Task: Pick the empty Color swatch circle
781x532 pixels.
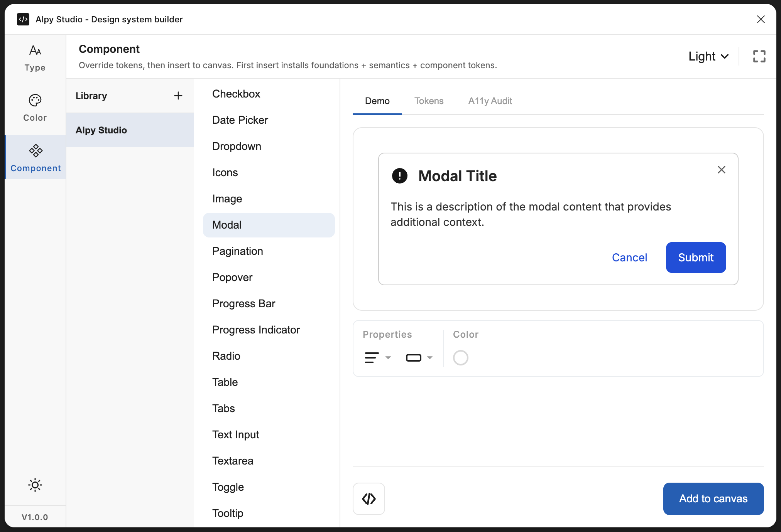Action: (x=460, y=358)
